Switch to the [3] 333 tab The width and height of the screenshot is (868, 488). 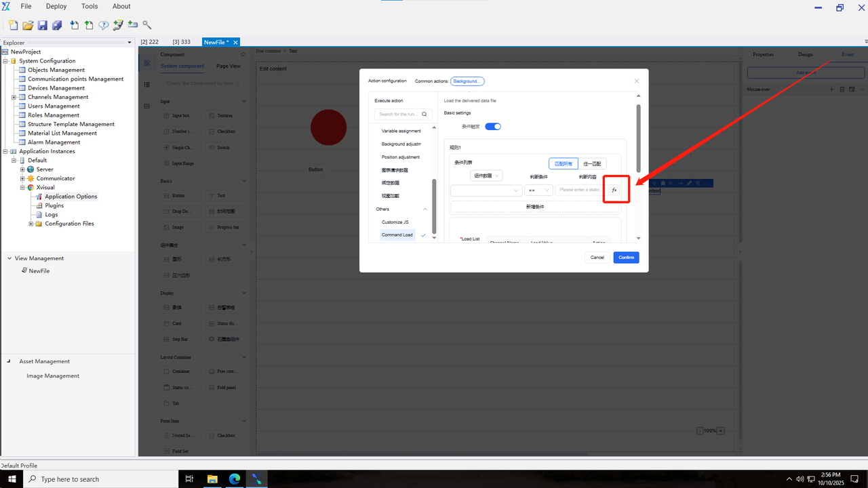pyautogui.click(x=181, y=42)
